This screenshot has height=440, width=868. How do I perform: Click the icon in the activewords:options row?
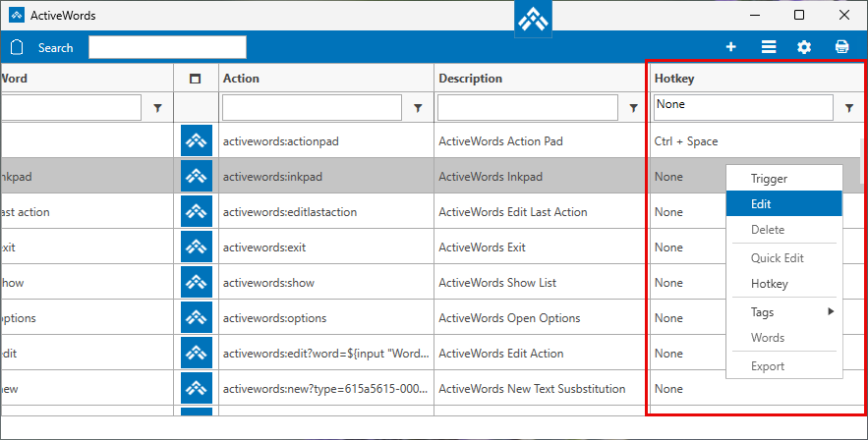197,318
